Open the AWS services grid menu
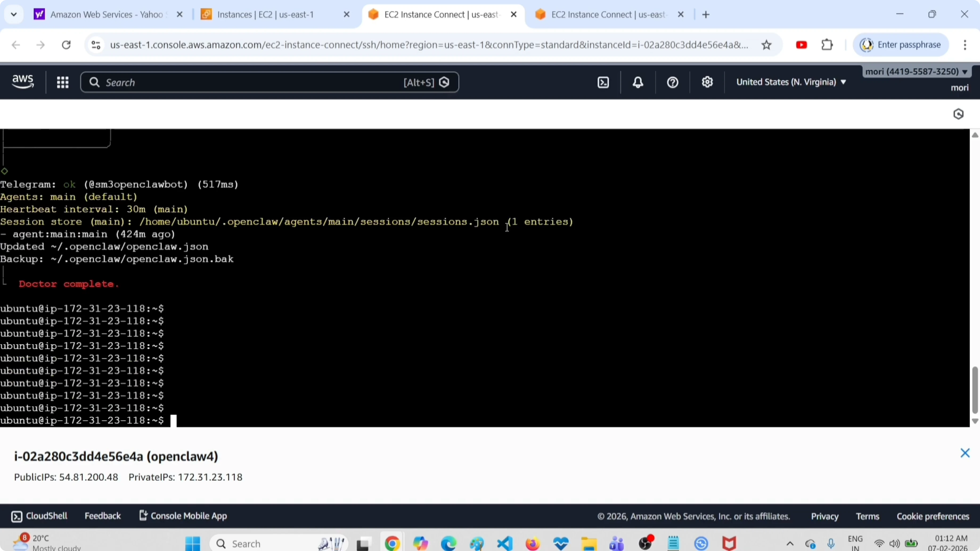The height and width of the screenshot is (551, 980). (x=62, y=82)
